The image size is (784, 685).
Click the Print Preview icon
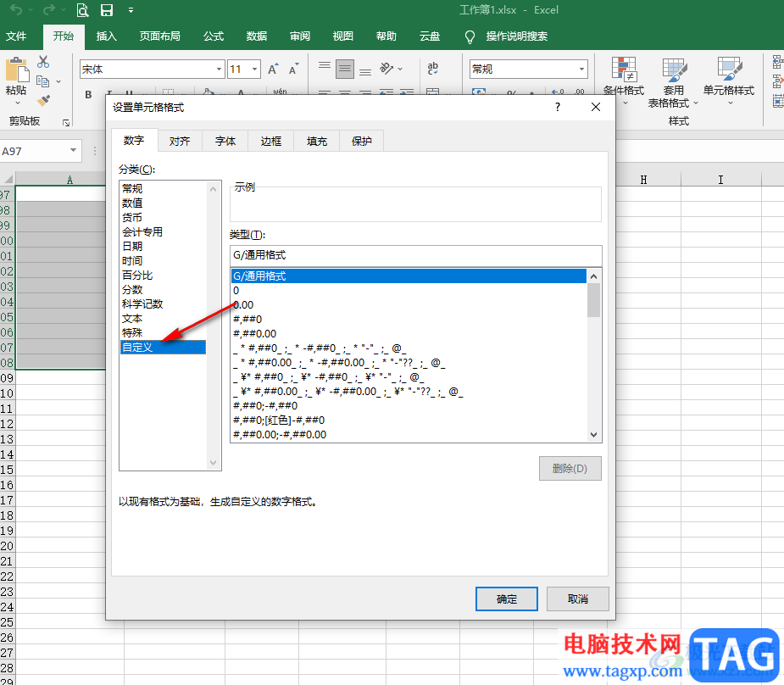point(82,10)
